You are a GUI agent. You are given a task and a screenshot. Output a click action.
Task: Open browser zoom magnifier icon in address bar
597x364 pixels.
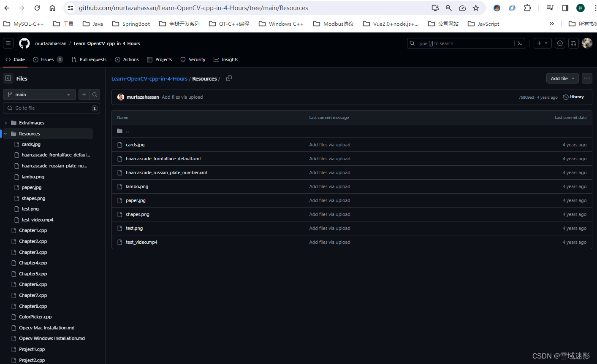[449, 8]
